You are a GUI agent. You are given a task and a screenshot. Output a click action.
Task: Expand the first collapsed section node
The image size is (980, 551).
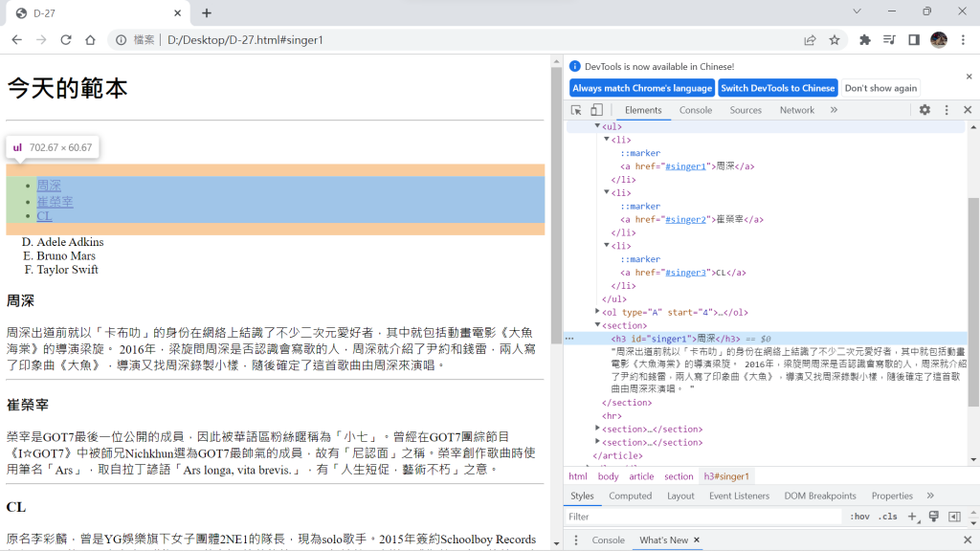pyautogui.click(x=597, y=429)
